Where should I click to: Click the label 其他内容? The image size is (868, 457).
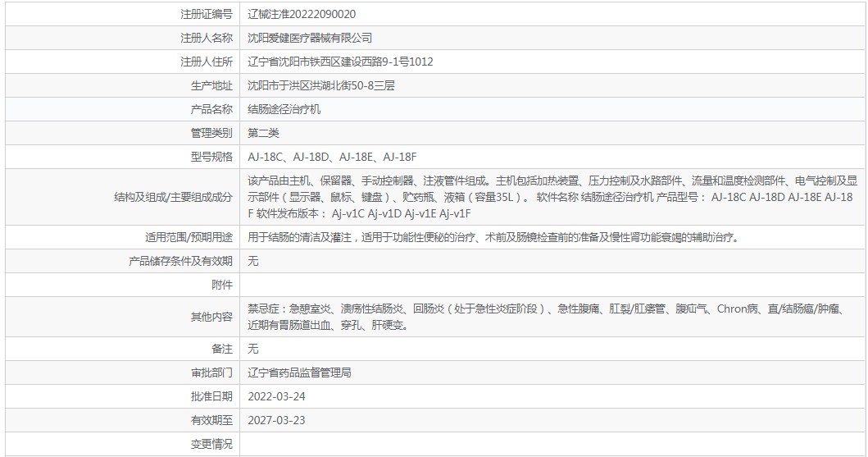click(211, 317)
